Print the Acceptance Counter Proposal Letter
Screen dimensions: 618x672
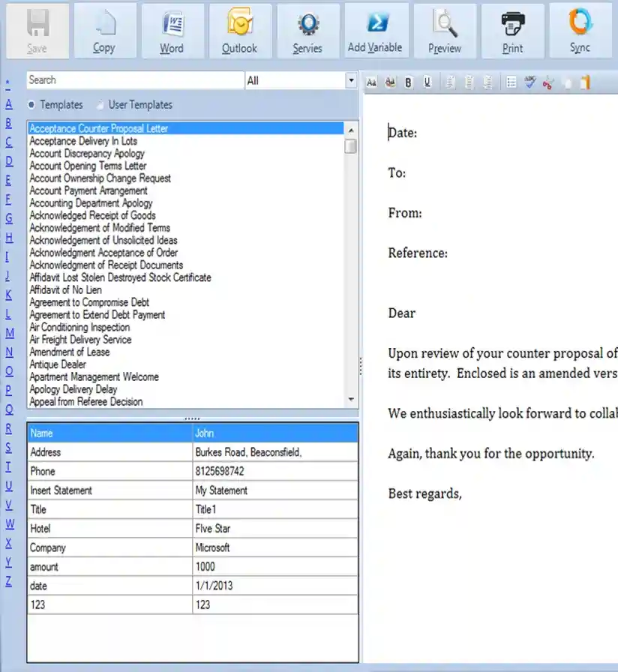tap(512, 30)
